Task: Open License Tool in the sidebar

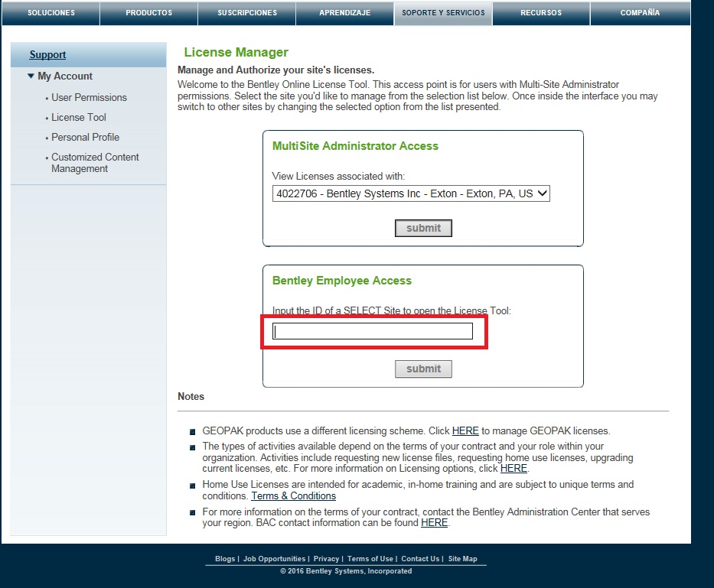Action: (78, 118)
